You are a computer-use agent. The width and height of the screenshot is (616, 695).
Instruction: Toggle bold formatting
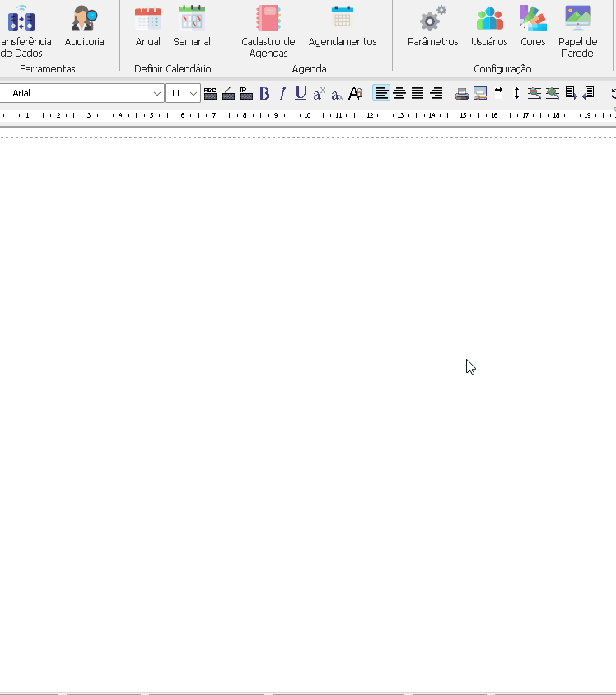264,94
